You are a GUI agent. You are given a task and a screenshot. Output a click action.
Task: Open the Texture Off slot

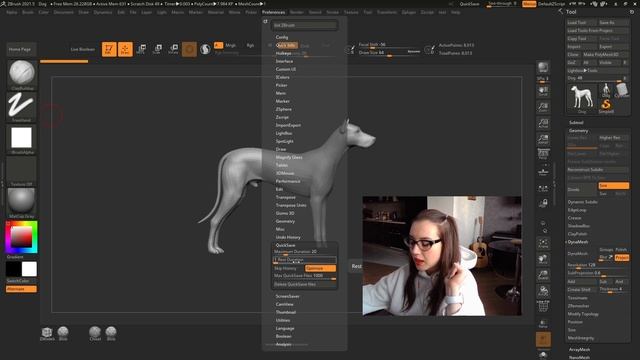click(x=21, y=170)
